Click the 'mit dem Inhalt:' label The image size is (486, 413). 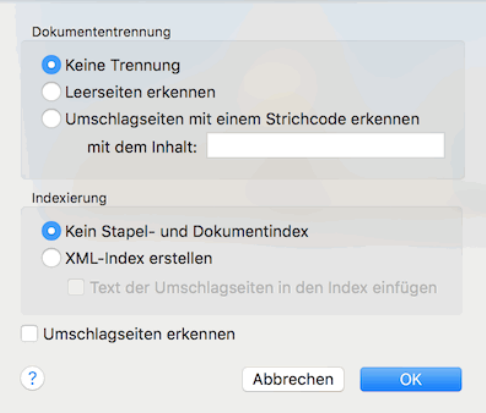[142, 147]
